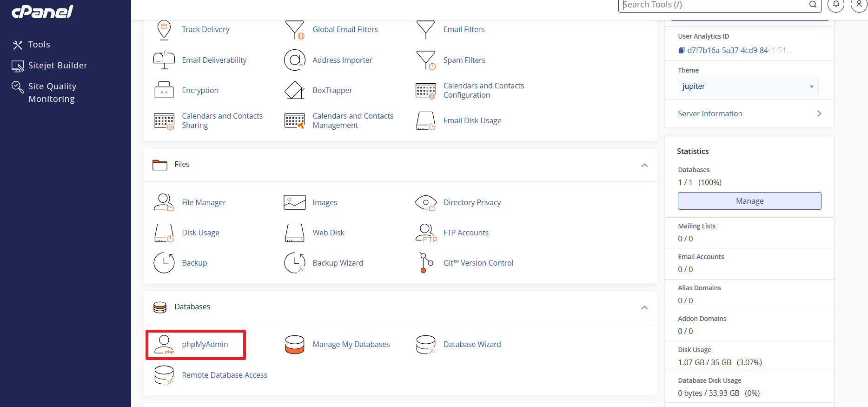Open the Remote Database Access link

(x=225, y=375)
